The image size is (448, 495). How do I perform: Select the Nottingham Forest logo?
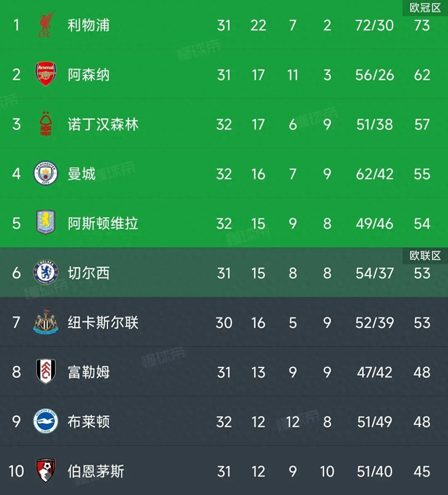pos(46,124)
